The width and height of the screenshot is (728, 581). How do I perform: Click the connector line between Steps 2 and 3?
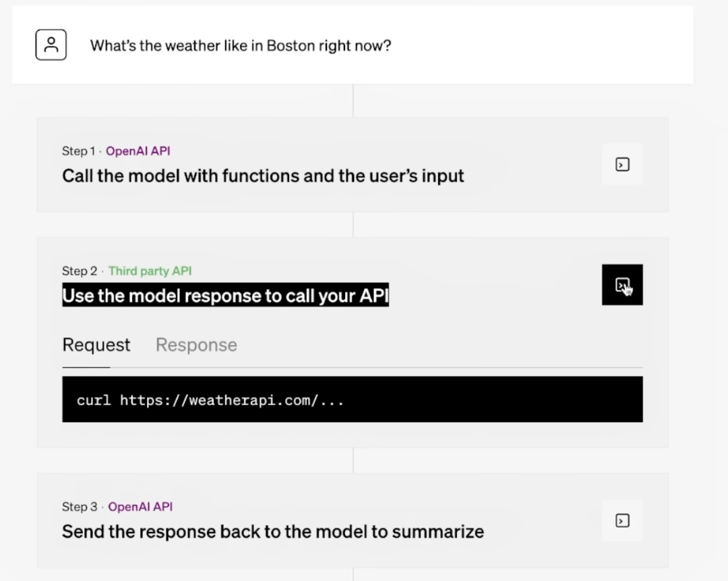click(x=353, y=460)
